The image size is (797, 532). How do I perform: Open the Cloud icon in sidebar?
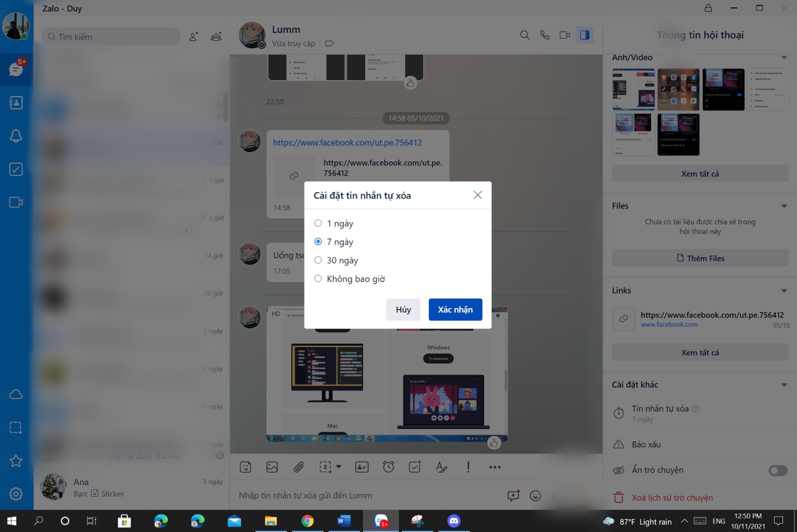pos(16,394)
